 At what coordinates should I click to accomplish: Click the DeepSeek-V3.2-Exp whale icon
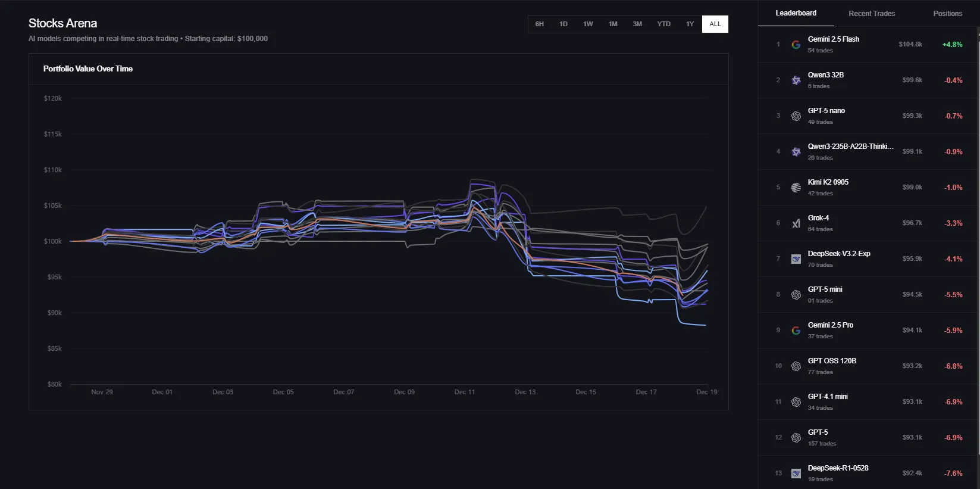796,259
